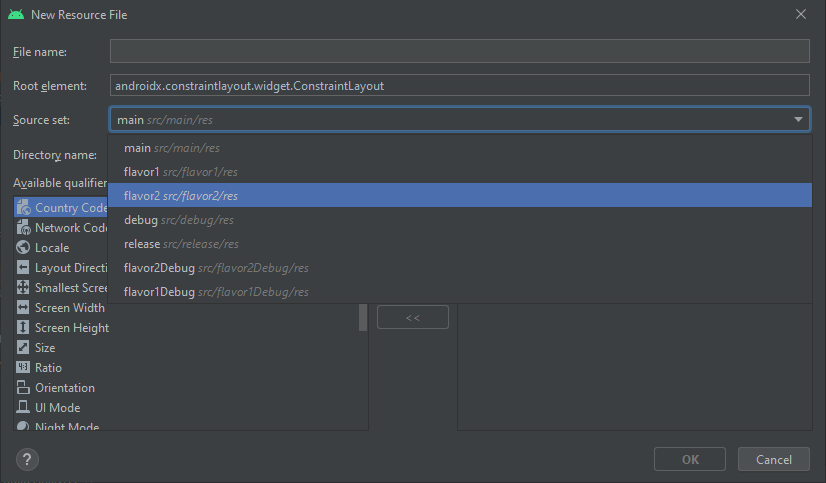826x483 pixels.
Task: Pick the Ratio qualifier icon
Action: tap(23, 367)
